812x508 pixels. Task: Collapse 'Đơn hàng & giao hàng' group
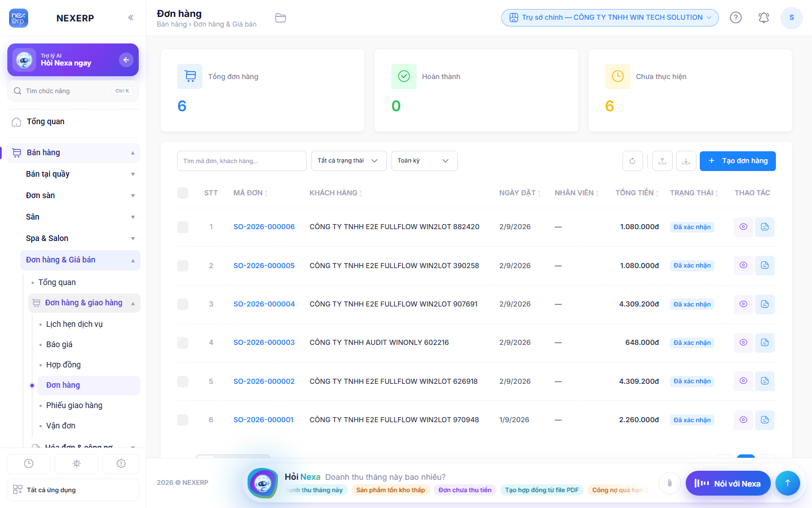(84, 303)
